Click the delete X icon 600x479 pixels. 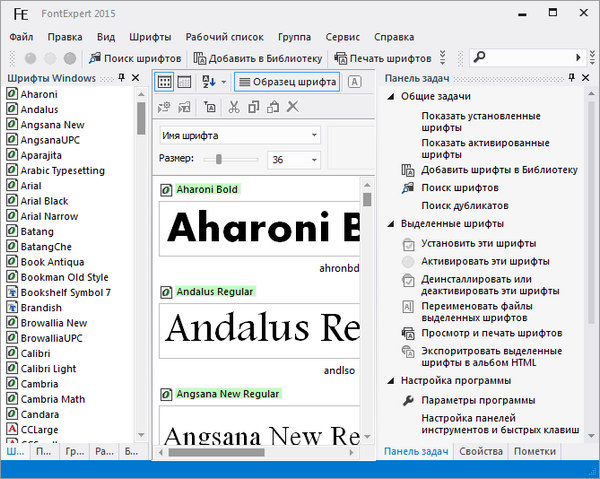[x=293, y=107]
